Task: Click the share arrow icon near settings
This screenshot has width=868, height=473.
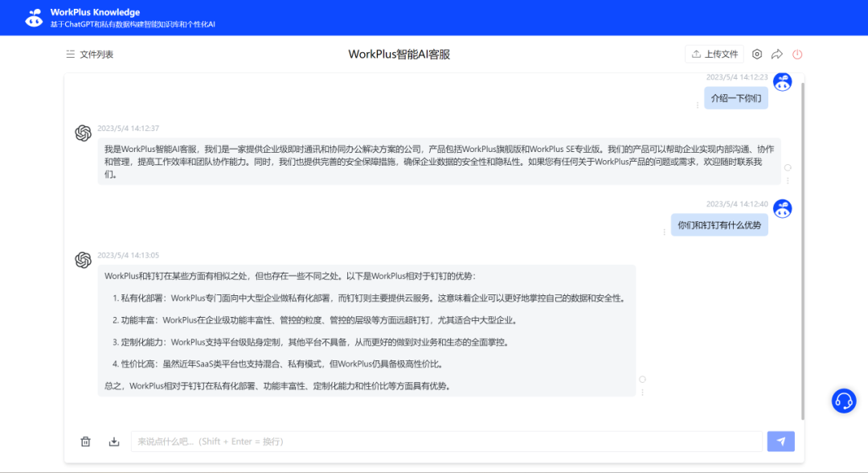Action: click(x=776, y=54)
